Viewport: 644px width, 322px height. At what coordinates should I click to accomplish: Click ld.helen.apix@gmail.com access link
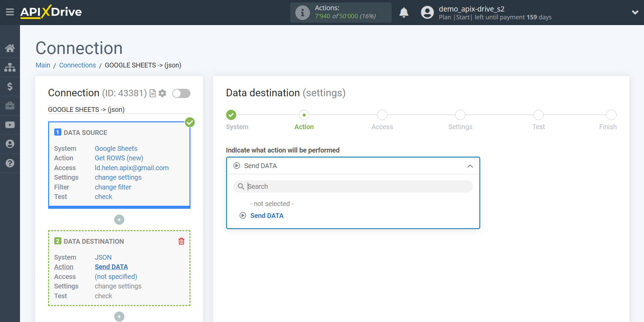click(x=132, y=168)
